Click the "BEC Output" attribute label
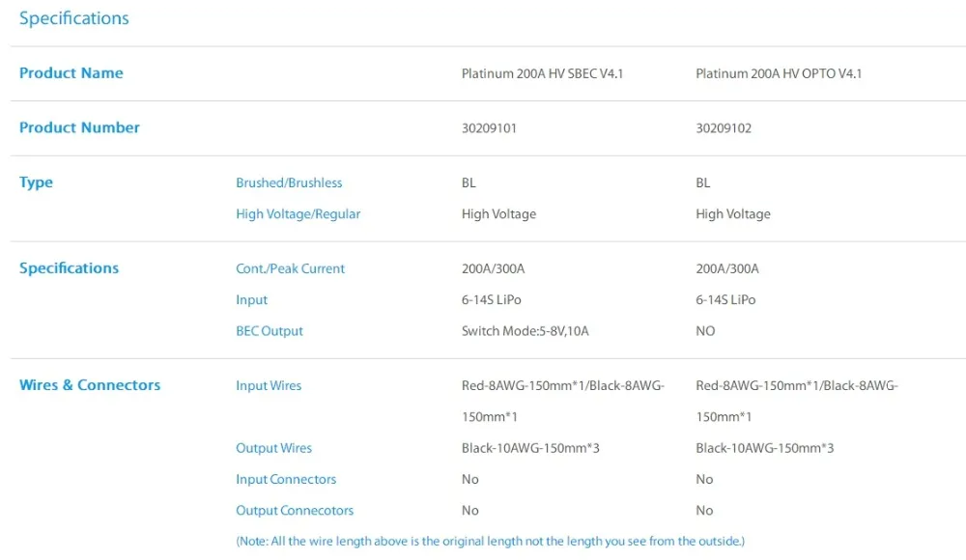The image size is (966, 560). (270, 331)
